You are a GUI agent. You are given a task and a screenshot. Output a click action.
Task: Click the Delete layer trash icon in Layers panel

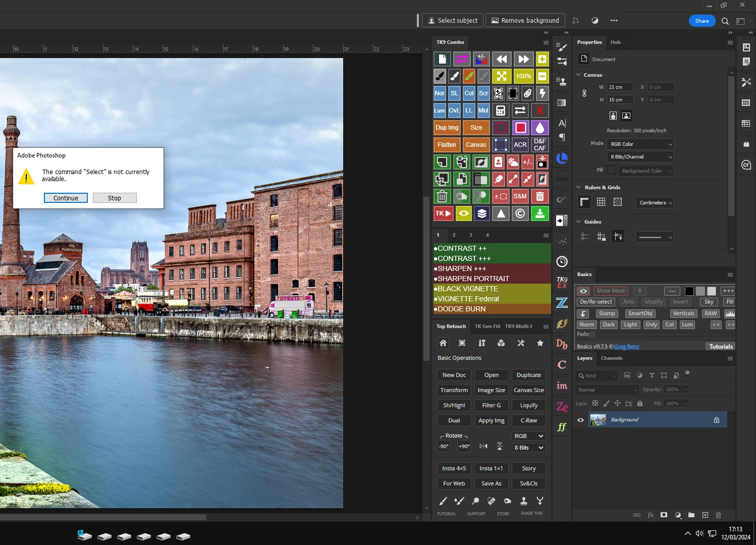point(718,515)
